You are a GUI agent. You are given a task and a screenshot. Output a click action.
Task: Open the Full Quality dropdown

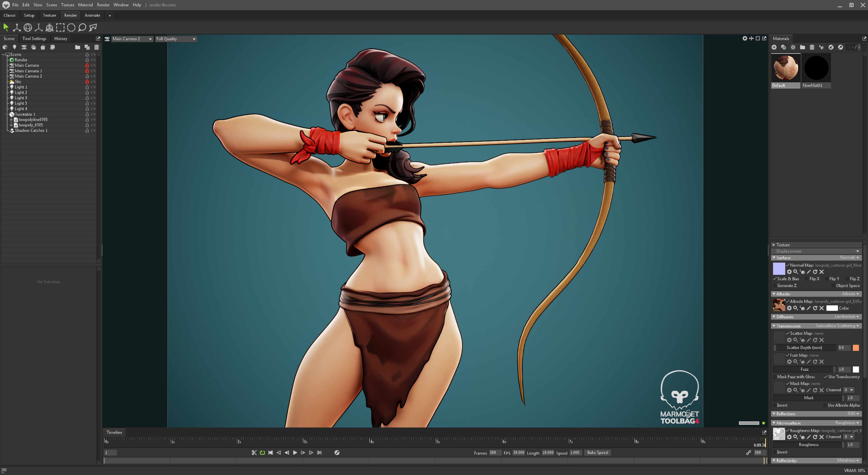[x=176, y=39]
